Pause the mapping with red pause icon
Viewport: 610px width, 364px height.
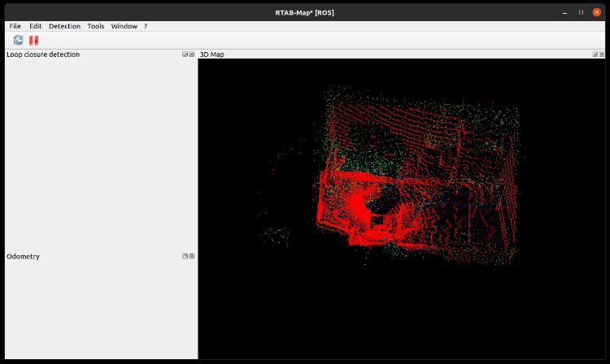(x=33, y=40)
